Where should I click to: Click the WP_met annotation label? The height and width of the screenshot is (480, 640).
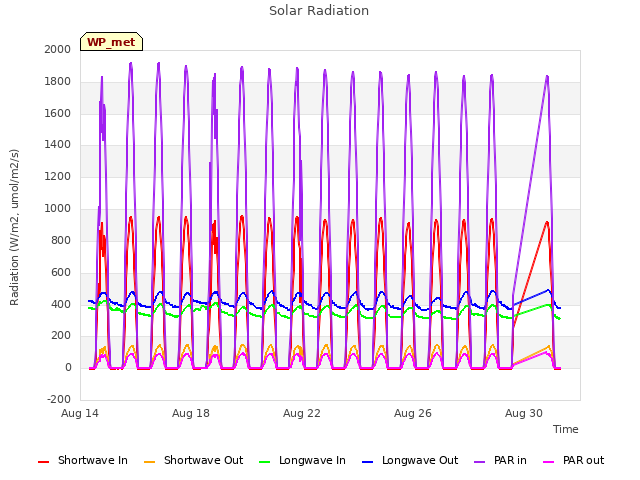(111, 42)
